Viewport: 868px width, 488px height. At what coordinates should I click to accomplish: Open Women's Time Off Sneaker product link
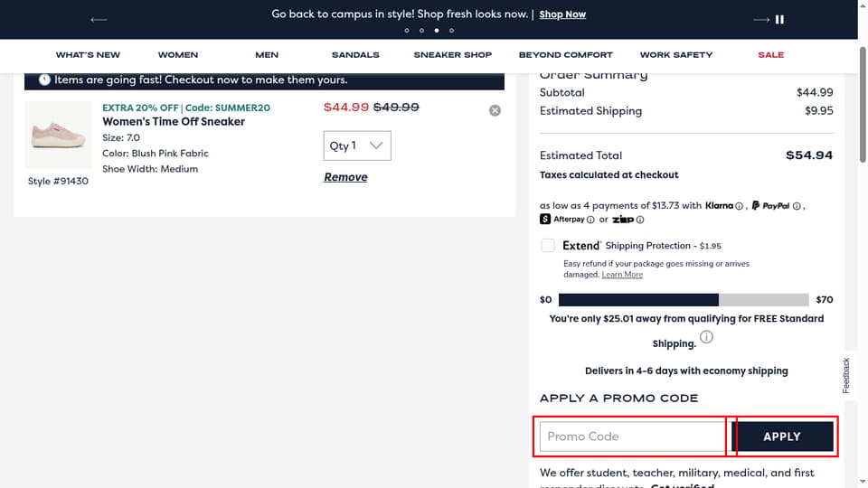tap(174, 122)
